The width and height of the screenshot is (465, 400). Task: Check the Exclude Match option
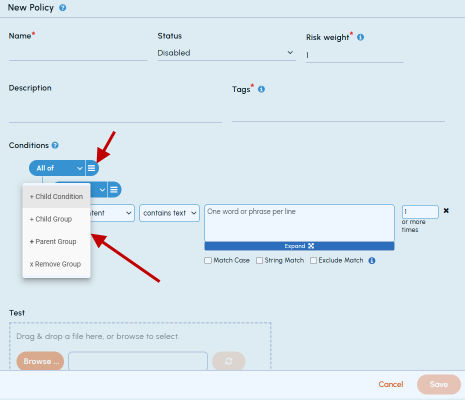(313, 260)
